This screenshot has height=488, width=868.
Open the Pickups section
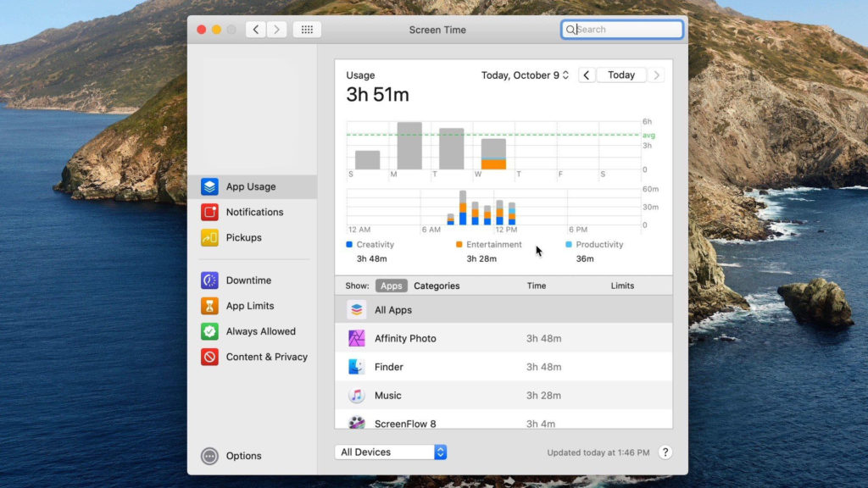click(x=243, y=238)
